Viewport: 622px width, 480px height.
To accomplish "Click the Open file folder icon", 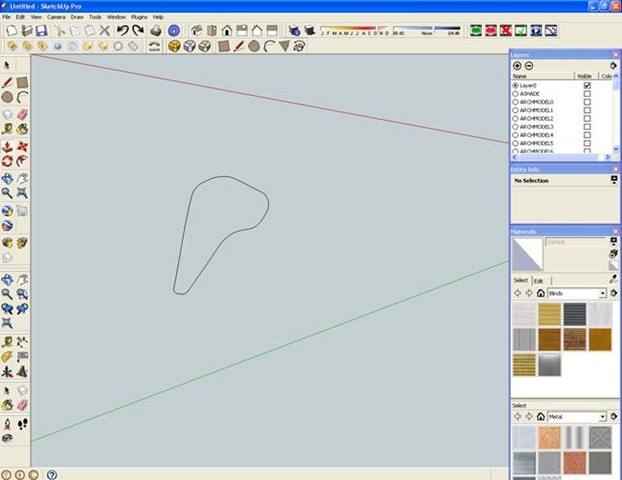I will coord(27,31).
